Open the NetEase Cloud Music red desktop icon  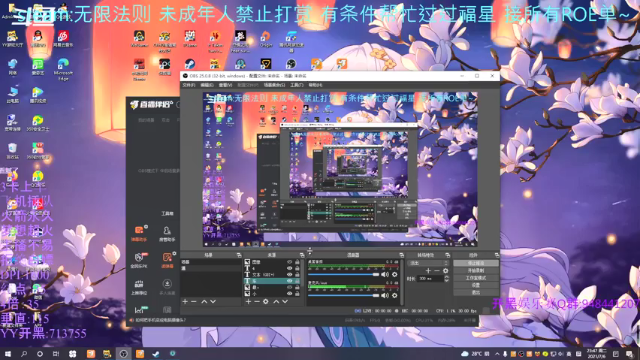pyautogui.click(x=63, y=39)
